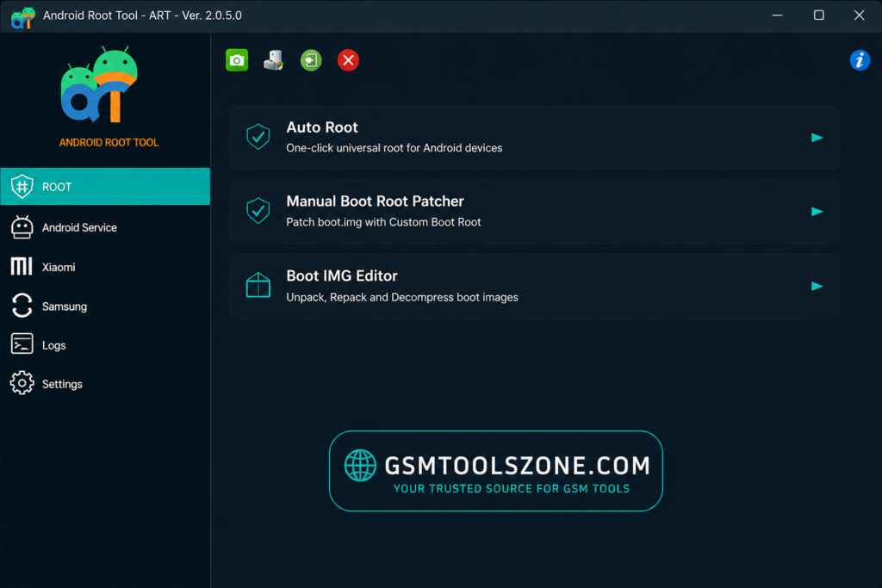
Task: Show the Logs section
Action: 105,345
